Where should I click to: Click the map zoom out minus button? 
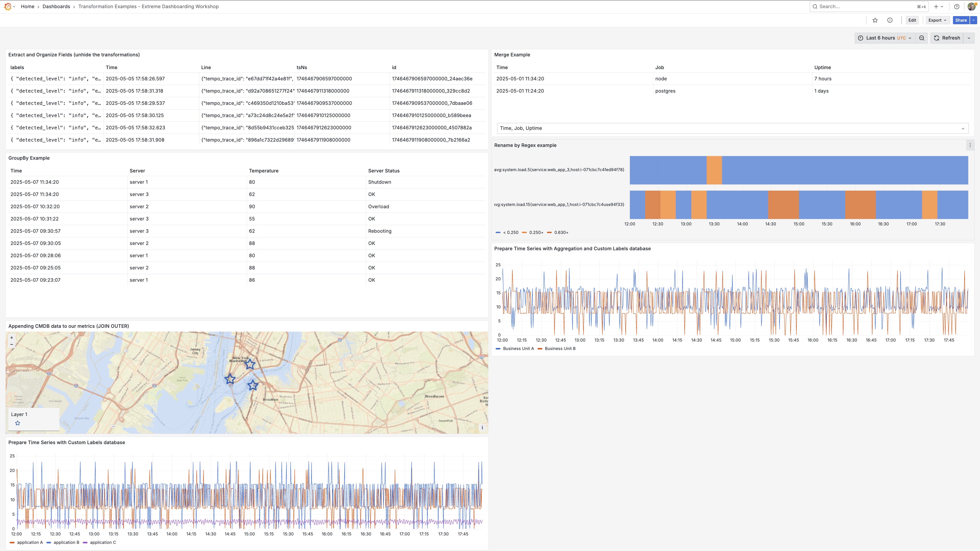(12, 345)
